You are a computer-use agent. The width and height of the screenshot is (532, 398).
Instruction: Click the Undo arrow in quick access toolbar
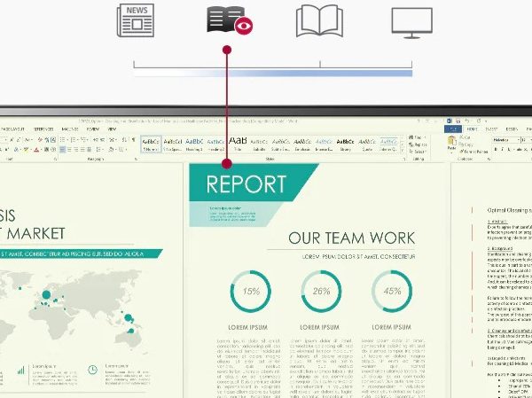[x=467, y=121]
